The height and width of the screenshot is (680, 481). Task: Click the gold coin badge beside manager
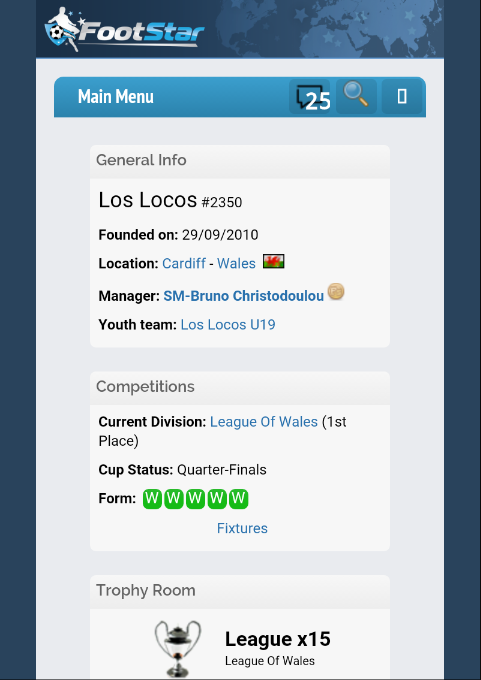336,291
